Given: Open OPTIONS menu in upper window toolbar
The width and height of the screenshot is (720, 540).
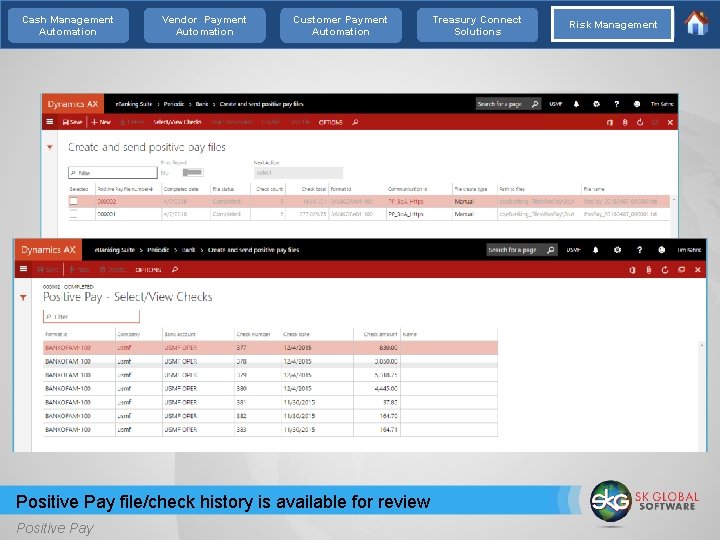Looking at the screenshot, I should (x=331, y=123).
